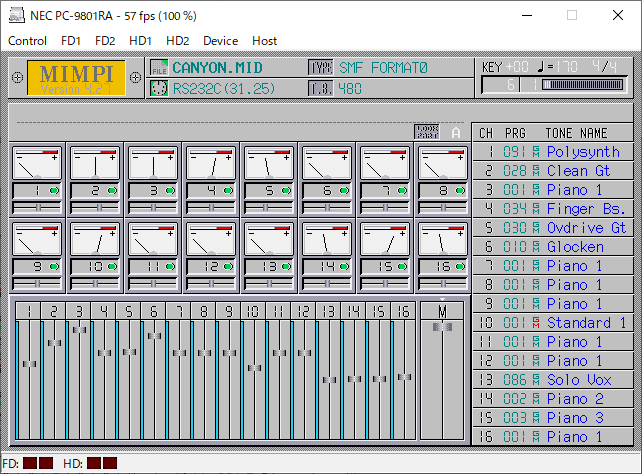Click the channel 16 volume fader knob
The height and width of the screenshot is (474, 642).
(x=405, y=377)
